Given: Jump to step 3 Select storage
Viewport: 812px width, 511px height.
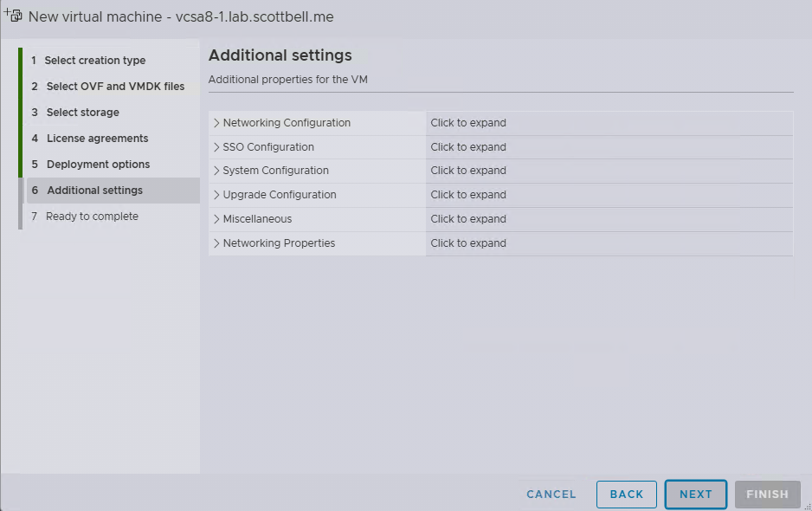Looking at the screenshot, I should tap(82, 113).
